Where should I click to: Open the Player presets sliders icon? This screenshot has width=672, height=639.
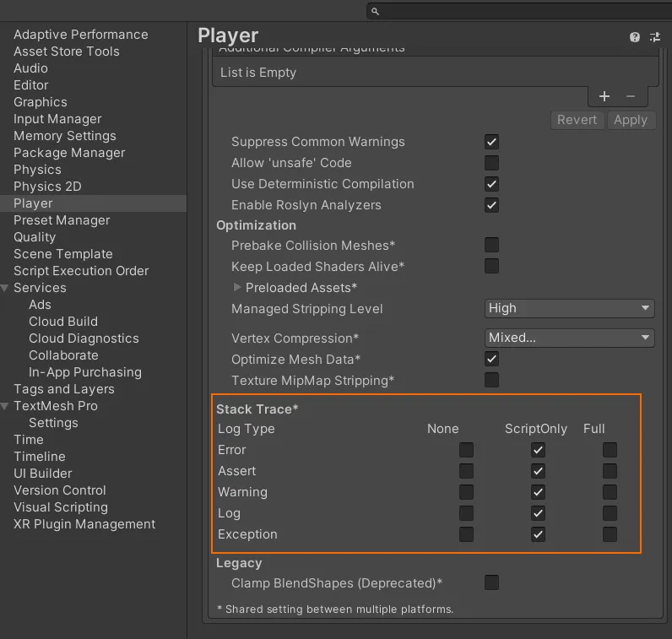pos(655,37)
